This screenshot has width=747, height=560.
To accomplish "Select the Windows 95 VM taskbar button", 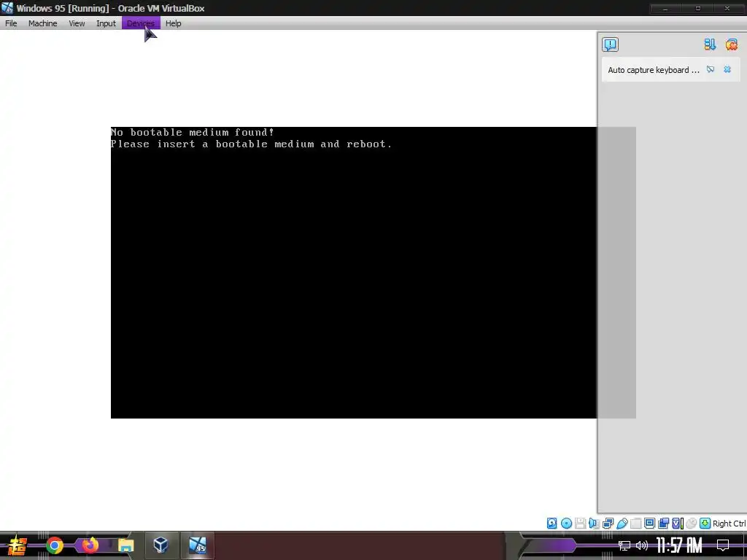I will 197,545.
